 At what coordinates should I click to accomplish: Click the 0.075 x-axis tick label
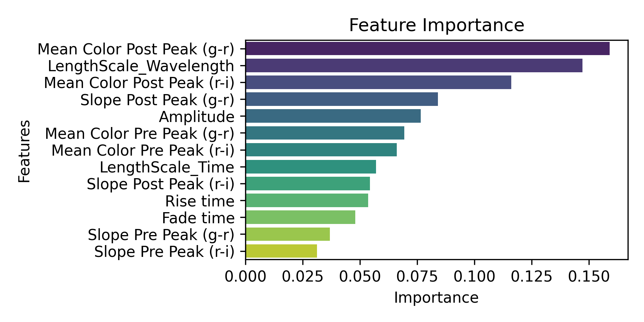(417, 277)
